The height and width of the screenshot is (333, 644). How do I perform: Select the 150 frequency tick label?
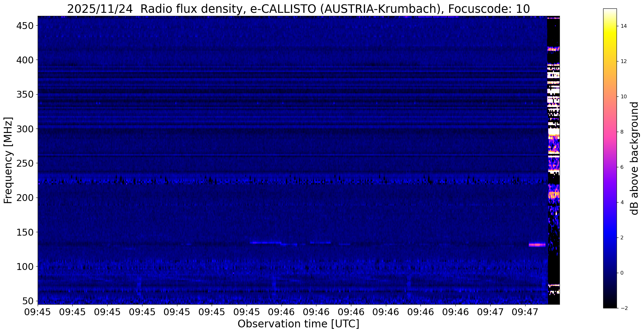point(25,232)
